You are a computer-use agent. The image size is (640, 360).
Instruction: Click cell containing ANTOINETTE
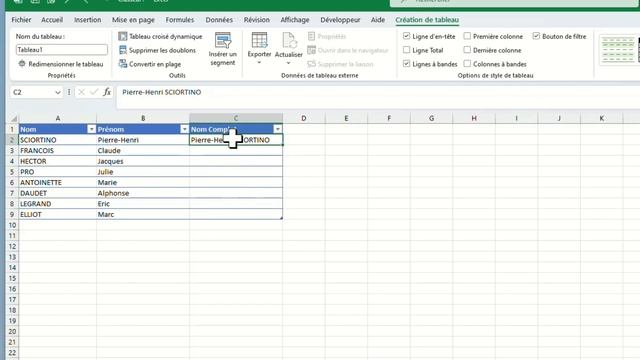[58, 182]
